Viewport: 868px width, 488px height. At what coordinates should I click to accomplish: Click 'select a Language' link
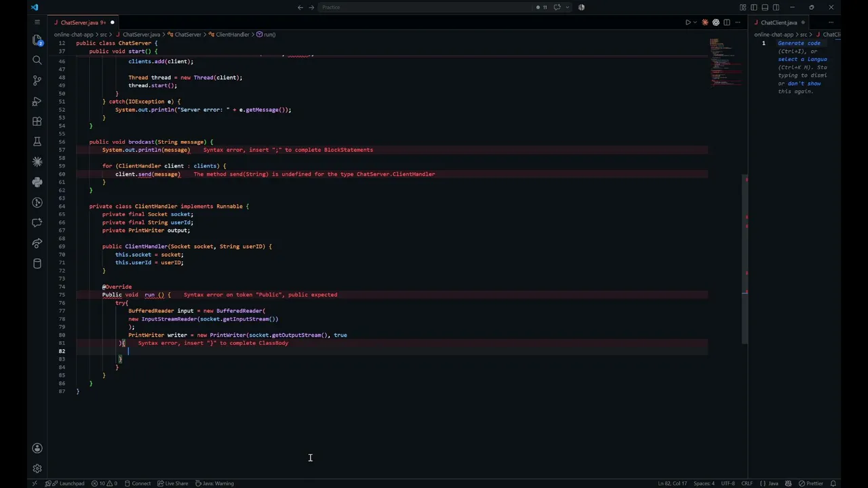(x=802, y=59)
